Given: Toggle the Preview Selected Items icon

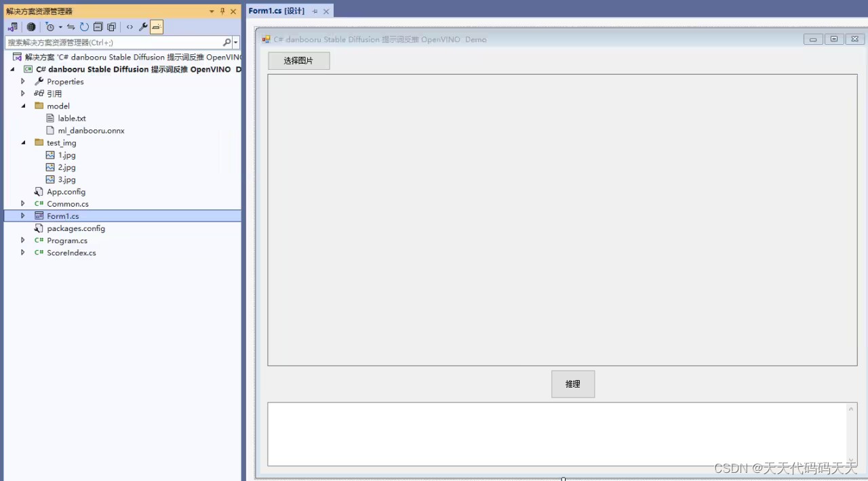Looking at the screenshot, I should (157, 27).
